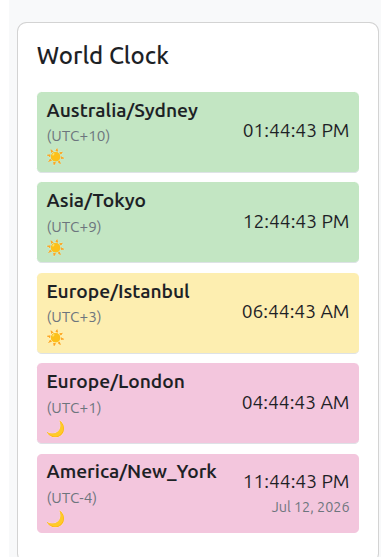Select the America/New_York timezone name

pyautogui.click(x=132, y=472)
